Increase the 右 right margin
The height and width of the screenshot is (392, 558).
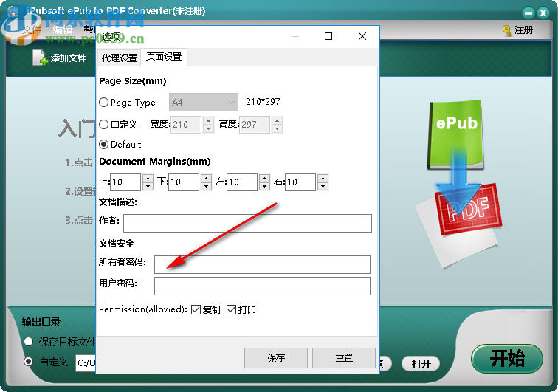[323, 178]
